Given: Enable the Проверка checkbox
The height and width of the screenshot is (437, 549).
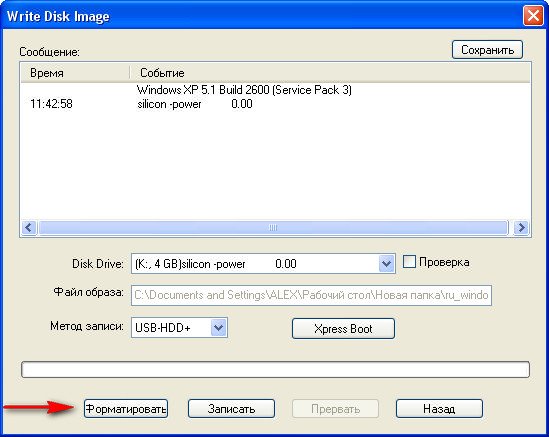Looking at the screenshot, I should (x=409, y=262).
